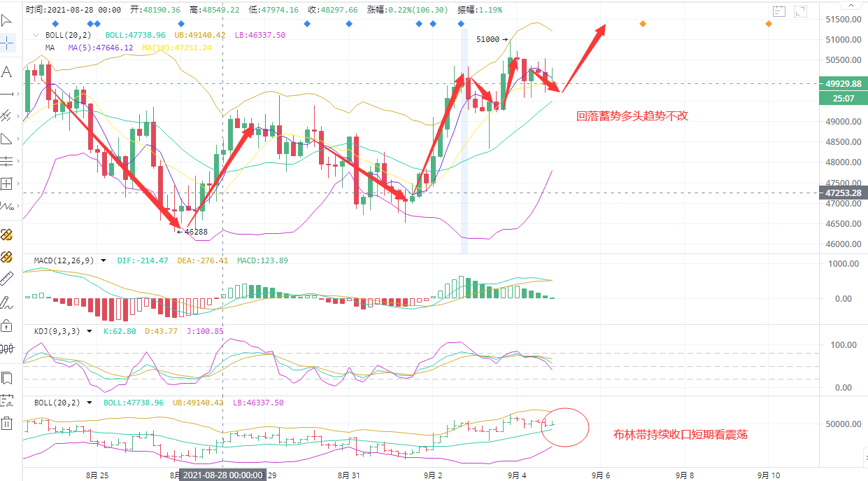Activate the crosshair cursor tool
Viewport: 868px width, 481px height.
(x=7, y=43)
